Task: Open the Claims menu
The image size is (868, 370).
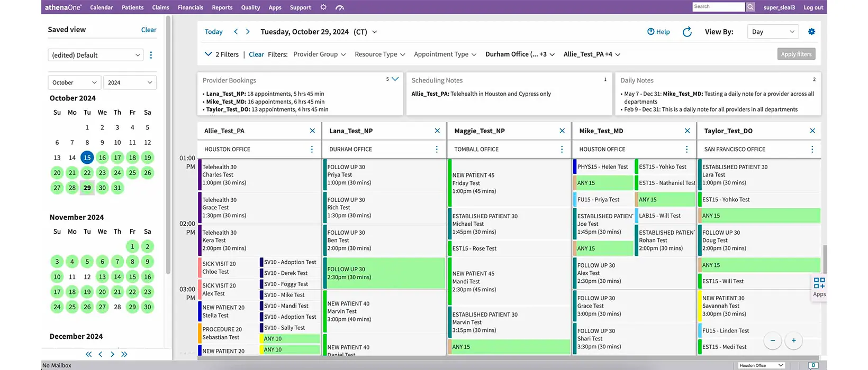Action: (x=160, y=7)
